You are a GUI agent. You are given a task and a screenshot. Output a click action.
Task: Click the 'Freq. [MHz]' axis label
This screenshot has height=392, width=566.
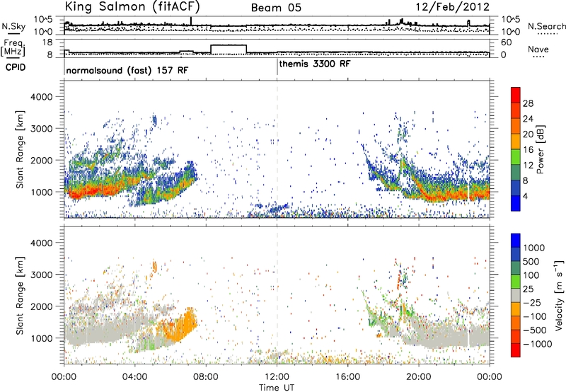click(13, 48)
